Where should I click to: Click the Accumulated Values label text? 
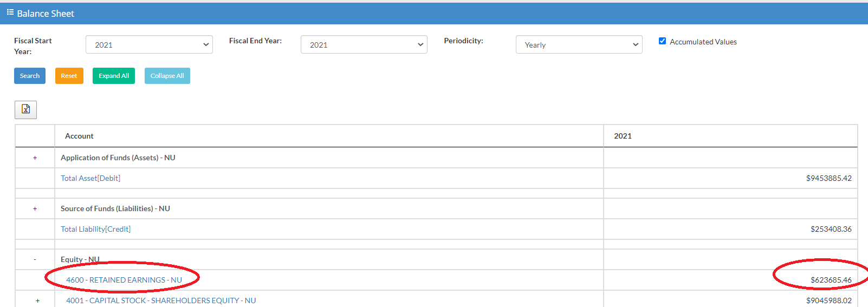[x=703, y=42]
